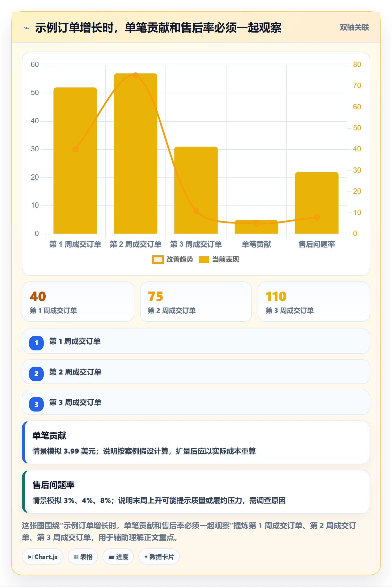Click the line data point on week 1 bar
This screenshot has height=587, width=392.
(x=75, y=149)
